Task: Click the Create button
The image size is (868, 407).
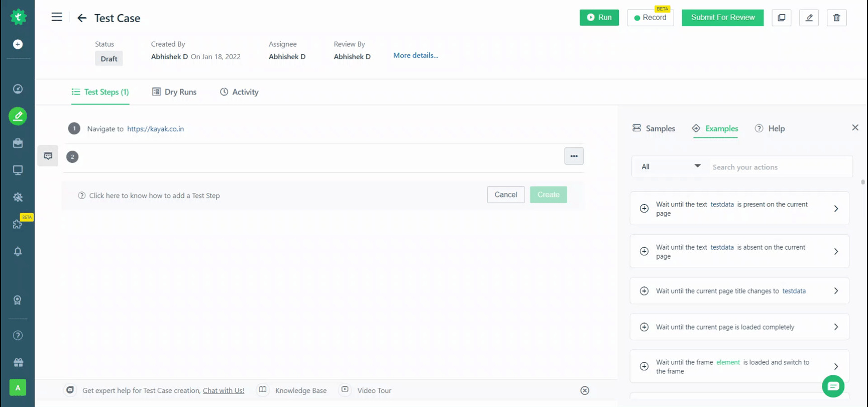Action: click(x=549, y=194)
